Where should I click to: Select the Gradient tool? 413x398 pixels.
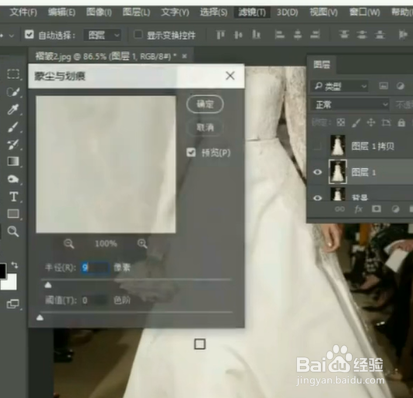(x=13, y=162)
